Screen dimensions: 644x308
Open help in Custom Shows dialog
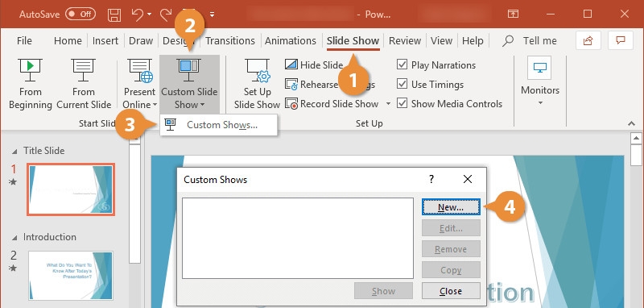pos(431,179)
